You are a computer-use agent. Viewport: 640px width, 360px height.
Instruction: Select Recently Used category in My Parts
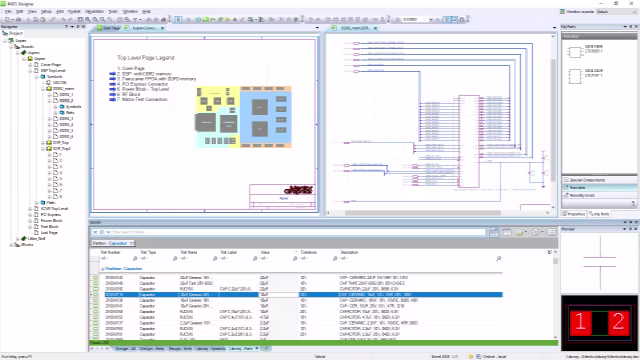click(x=599, y=196)
